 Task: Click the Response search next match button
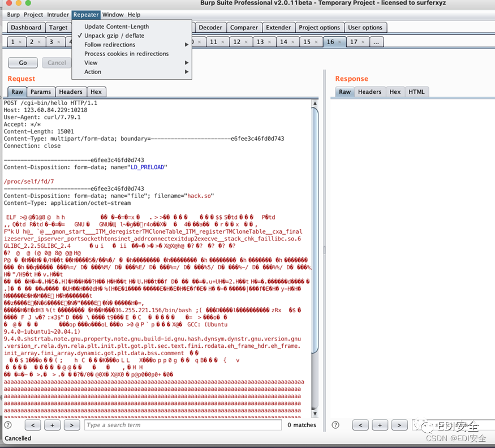coord(399,425)
